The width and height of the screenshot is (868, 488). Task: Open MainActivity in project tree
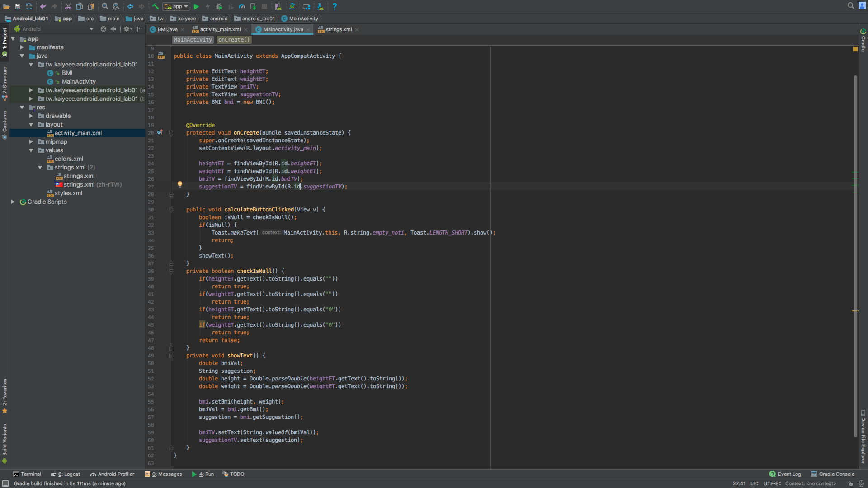click(x=79, y=82)
